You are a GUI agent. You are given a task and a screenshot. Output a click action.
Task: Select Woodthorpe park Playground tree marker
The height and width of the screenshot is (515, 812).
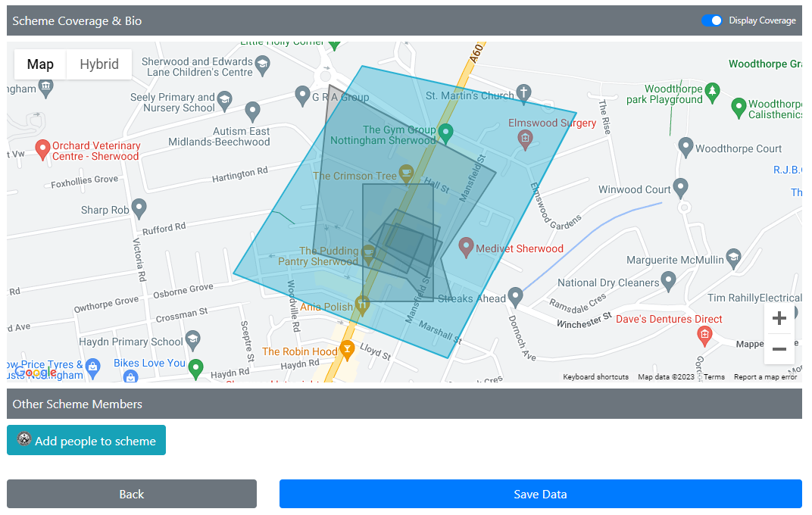(x=713, y=92)
